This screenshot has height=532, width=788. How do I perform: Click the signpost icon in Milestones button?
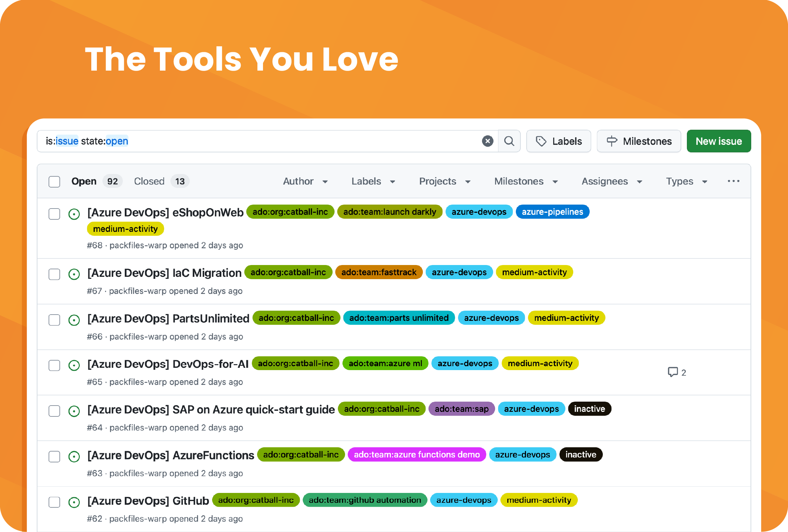pyautogui.click(x=612, y=141)
